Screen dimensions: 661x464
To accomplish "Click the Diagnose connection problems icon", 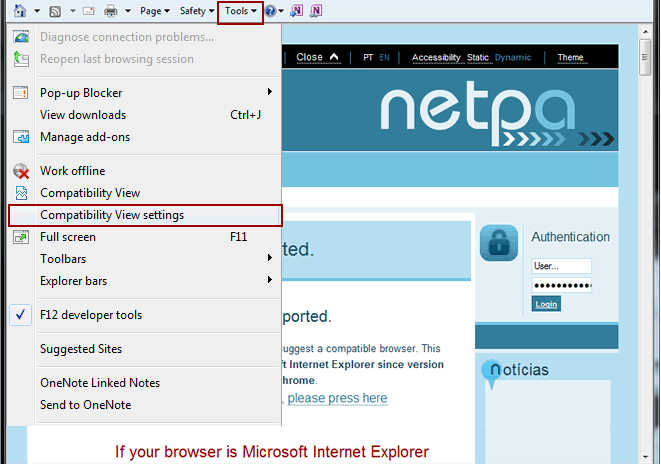I will click(21, 37).
